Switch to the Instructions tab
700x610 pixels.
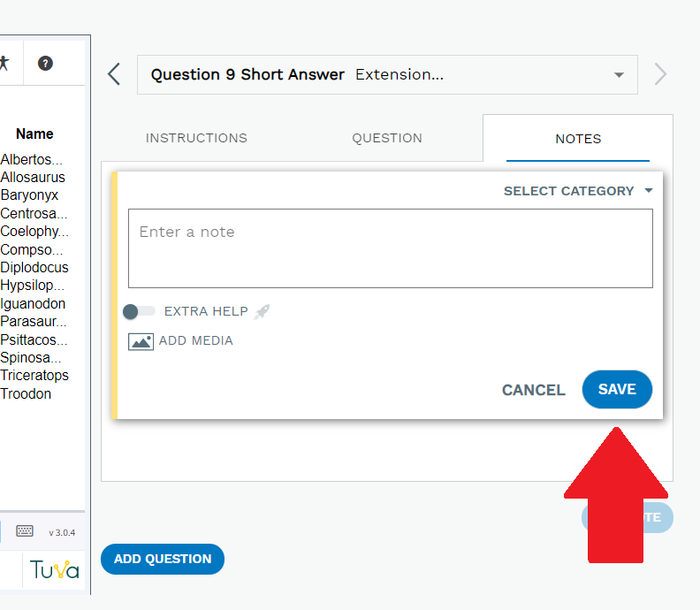(x=196, y=138)
